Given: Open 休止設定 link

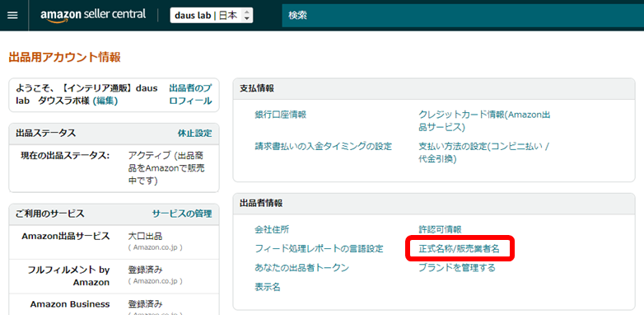Looking at the screenshot, I should pyautogui.click(x=194, y=134).
